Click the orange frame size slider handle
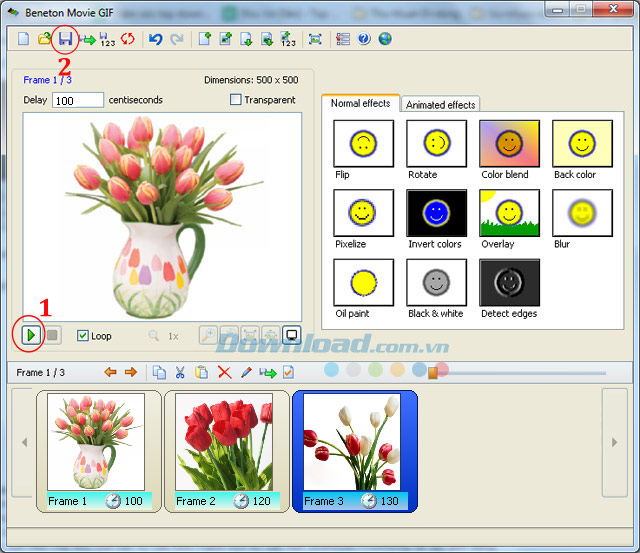 (433, 373)
